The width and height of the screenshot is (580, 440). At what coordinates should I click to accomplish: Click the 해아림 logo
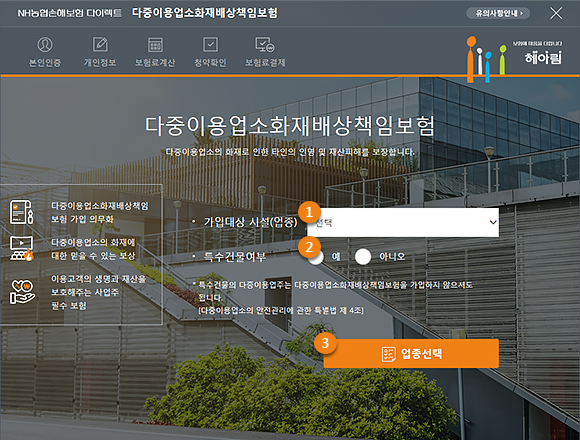(515, 58)
